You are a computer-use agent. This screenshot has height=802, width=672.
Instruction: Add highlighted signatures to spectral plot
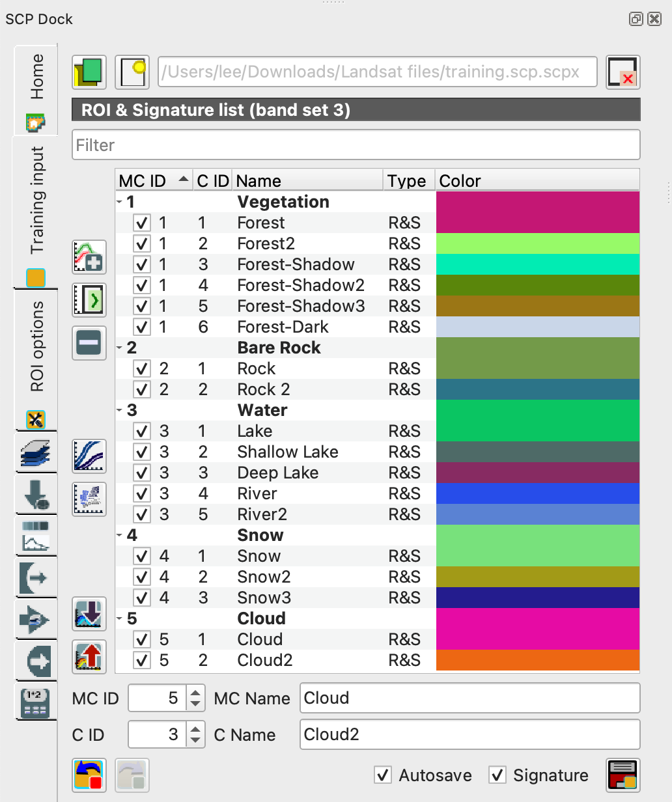(89, 456)
